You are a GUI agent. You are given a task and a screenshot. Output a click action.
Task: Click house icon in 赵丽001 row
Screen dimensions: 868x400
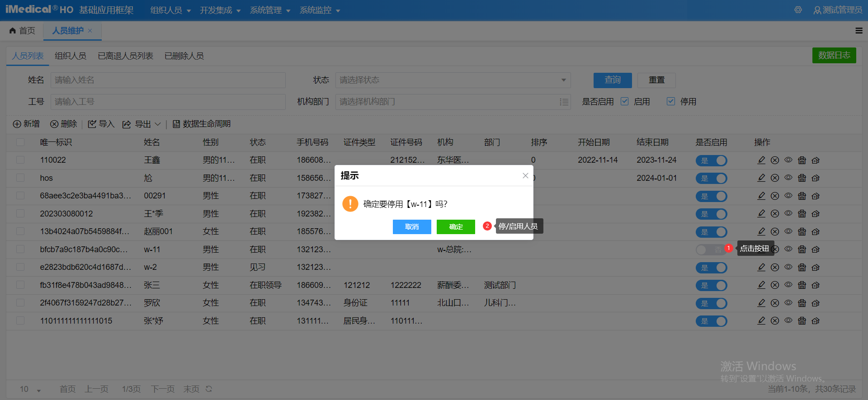click(816, 231)
